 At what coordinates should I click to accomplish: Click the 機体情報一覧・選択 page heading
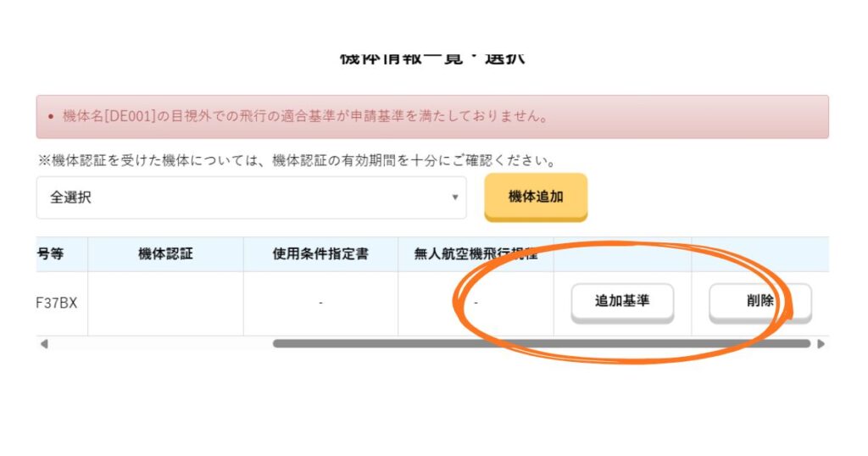(432, 58)
